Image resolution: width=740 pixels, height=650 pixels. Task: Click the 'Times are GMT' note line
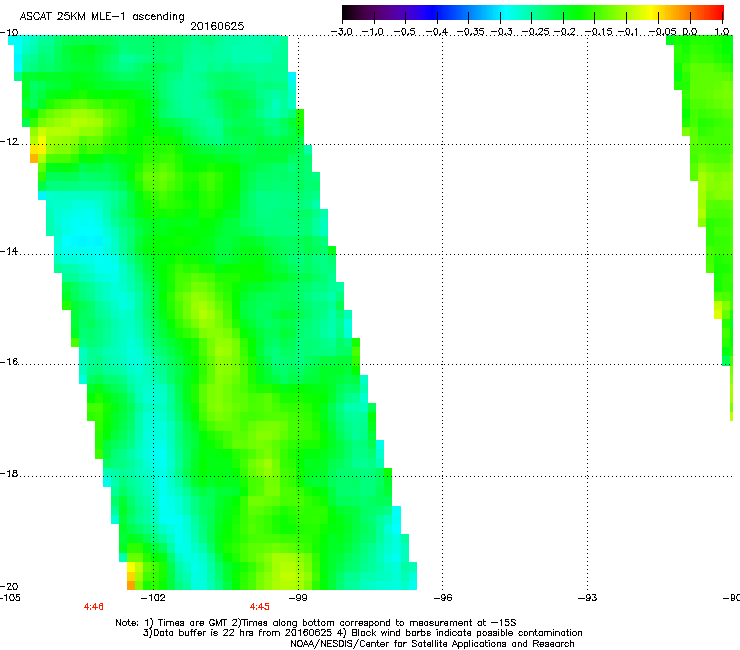tap(316, 623)
